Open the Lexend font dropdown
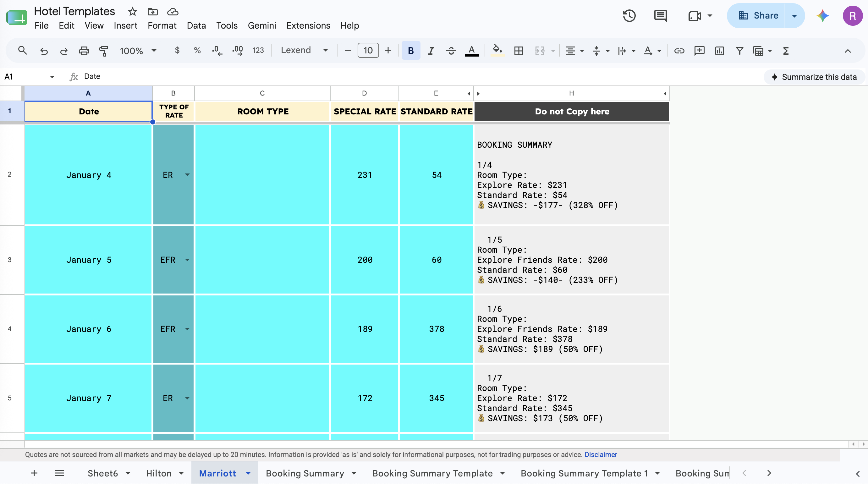 [305, 51]
